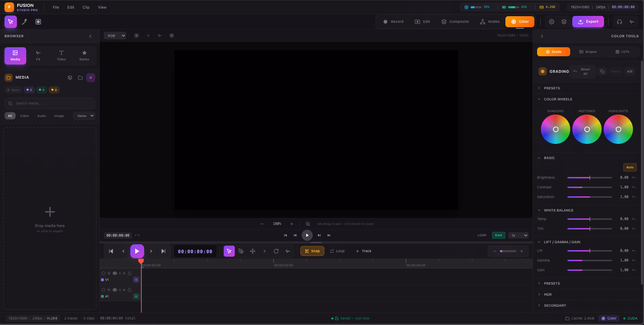Click the waveform icon in viewer toolbar

160,36
